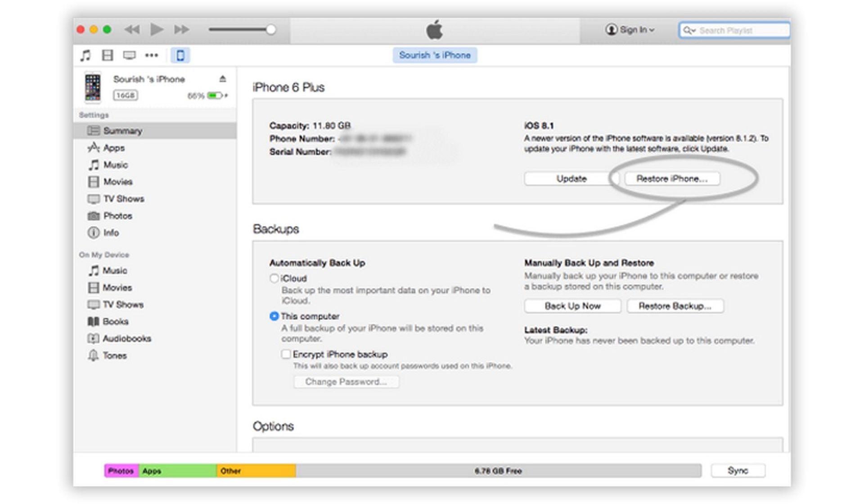Open Apps in the Settings sidebar
The height and width of the screenshot is (504, 864).
[x=114, y=148]
